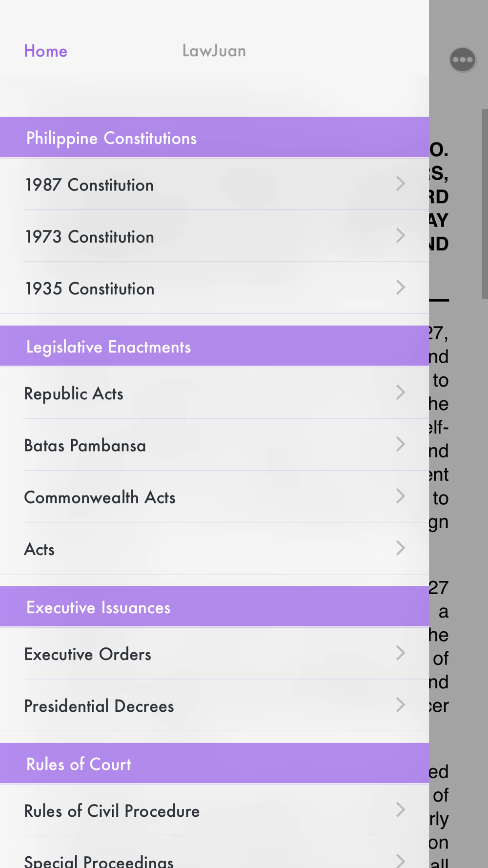Open Special Proceedings row
The image size is (488, 868).
pos(215,852)
